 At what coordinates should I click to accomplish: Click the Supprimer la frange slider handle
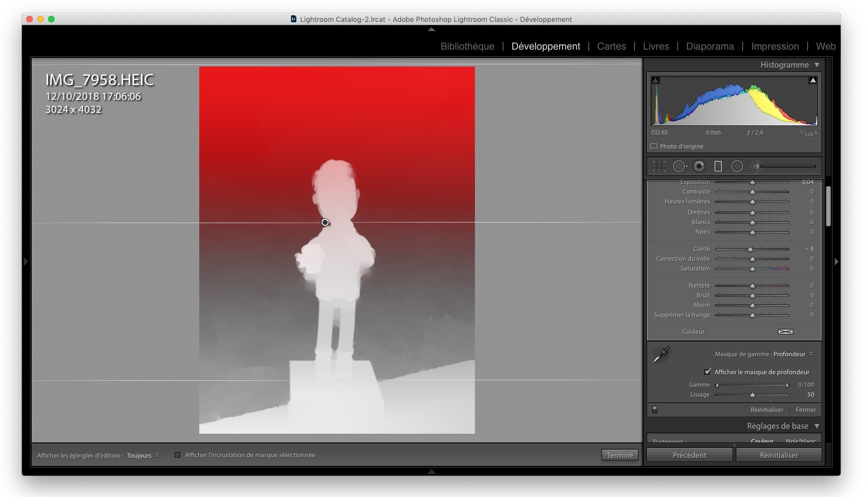[752, 315]
